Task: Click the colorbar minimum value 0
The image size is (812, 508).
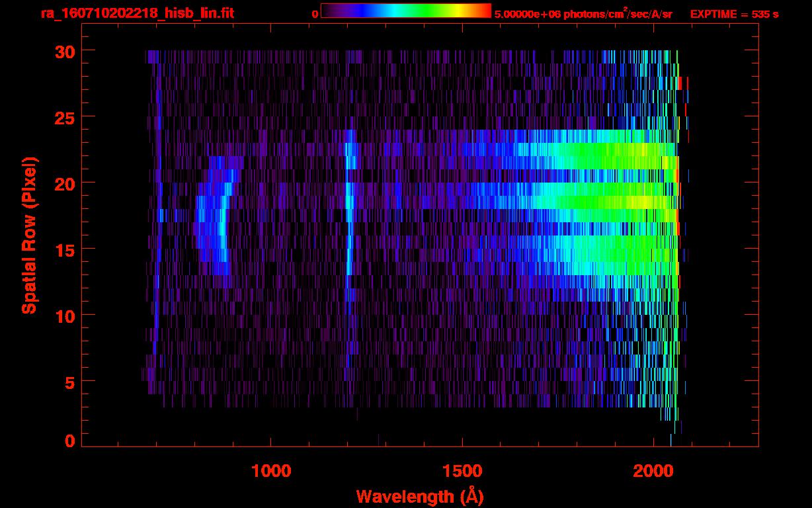Action: click(x=315, y=14)
